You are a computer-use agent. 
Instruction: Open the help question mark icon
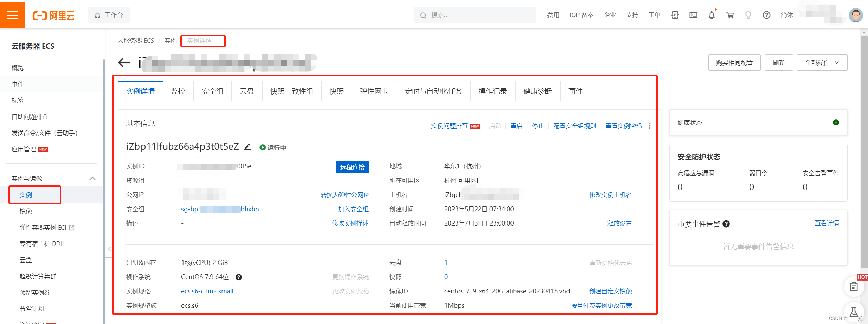(x=767, y=15)
